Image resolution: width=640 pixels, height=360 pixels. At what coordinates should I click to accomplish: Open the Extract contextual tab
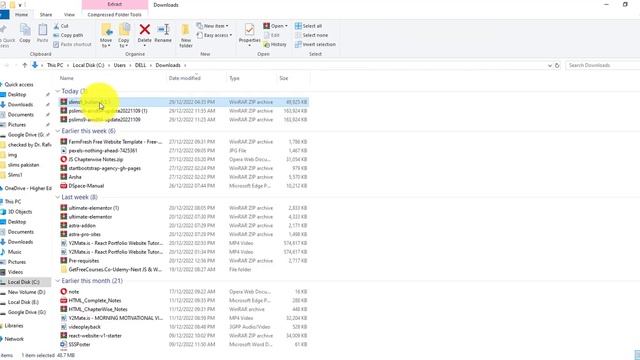pyautogui.click(x=115, y=4)
